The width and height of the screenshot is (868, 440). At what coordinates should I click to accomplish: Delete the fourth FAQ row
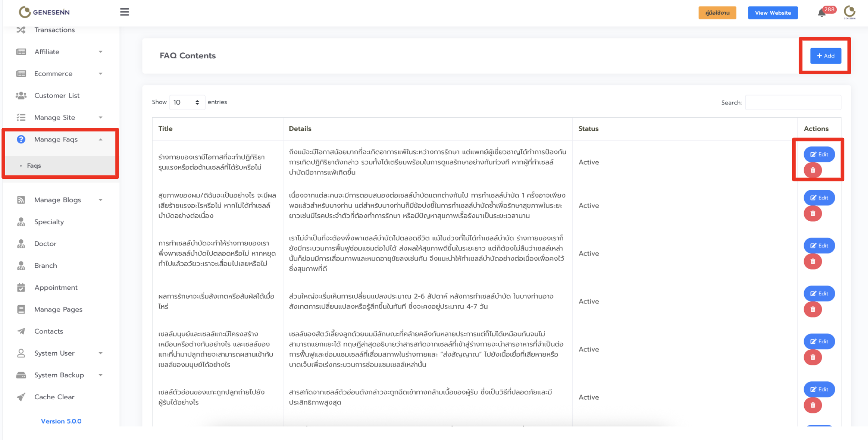tap(812, 309)
